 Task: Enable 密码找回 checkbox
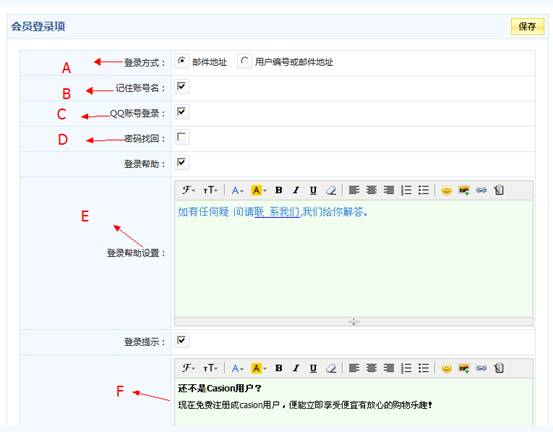[x=181, y=137]
